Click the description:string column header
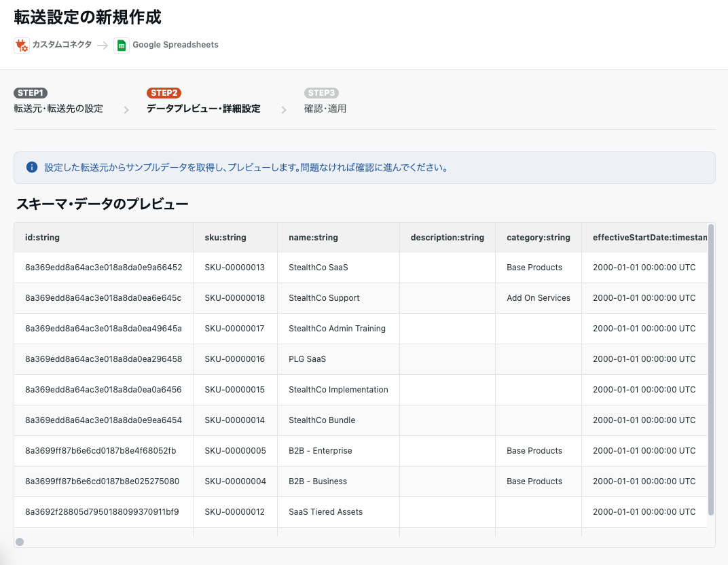This screenshot has height=565, width=728. (447, 237)
